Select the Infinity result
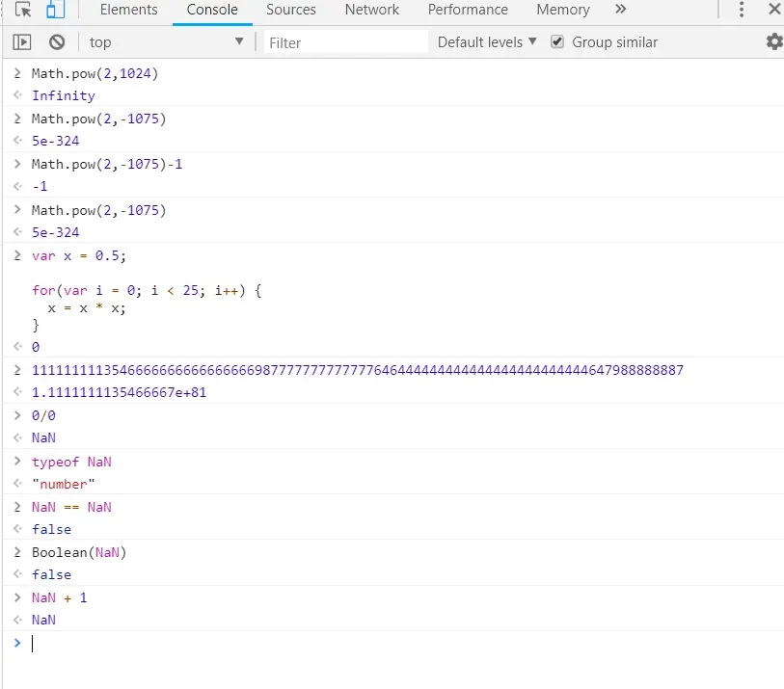The height and width of the screenshot is (689, 784). (x=64, y=96)
